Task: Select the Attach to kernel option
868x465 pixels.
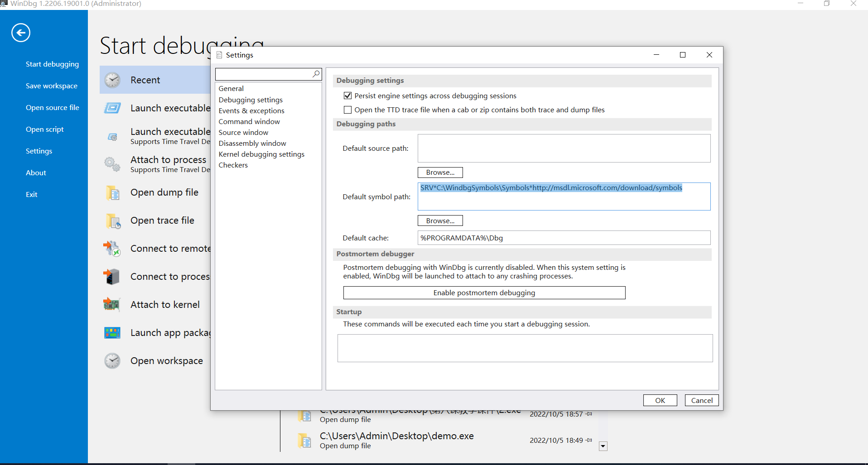Action: 165,305
